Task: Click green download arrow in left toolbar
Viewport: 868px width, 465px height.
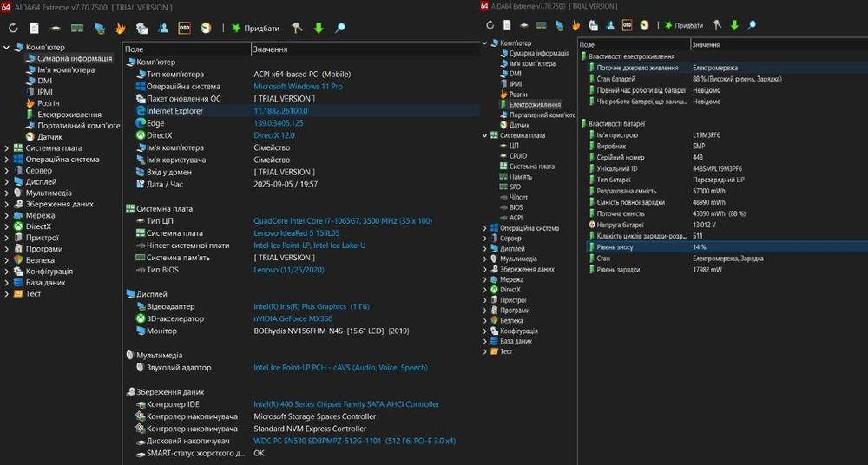Action: (319, 29)
